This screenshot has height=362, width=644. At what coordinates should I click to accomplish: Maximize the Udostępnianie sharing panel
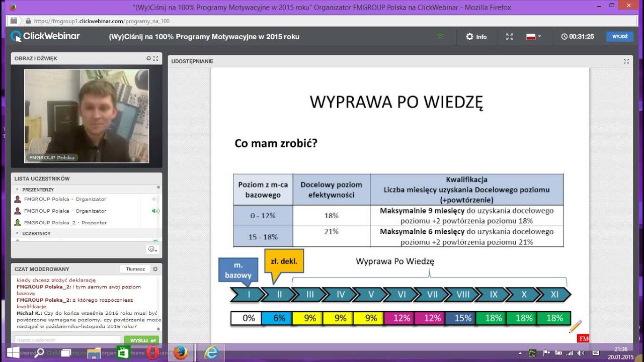click(626, 61)
